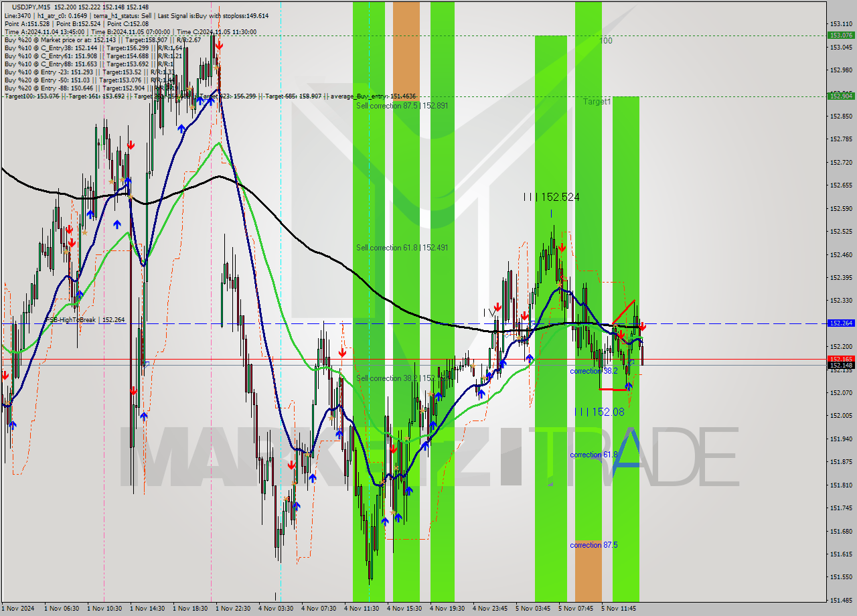
Task: Click the red 152.165 price tag
Action: [x=841, y=359]
